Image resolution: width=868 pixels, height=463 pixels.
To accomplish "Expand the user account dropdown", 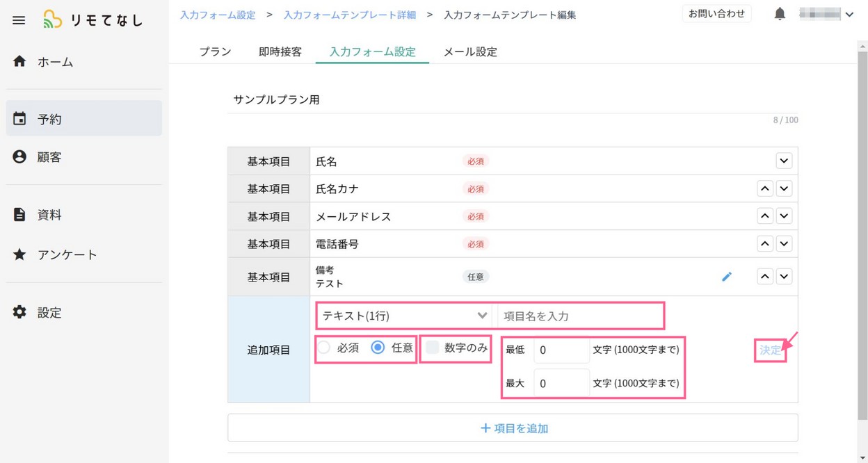I will [849, 15].
